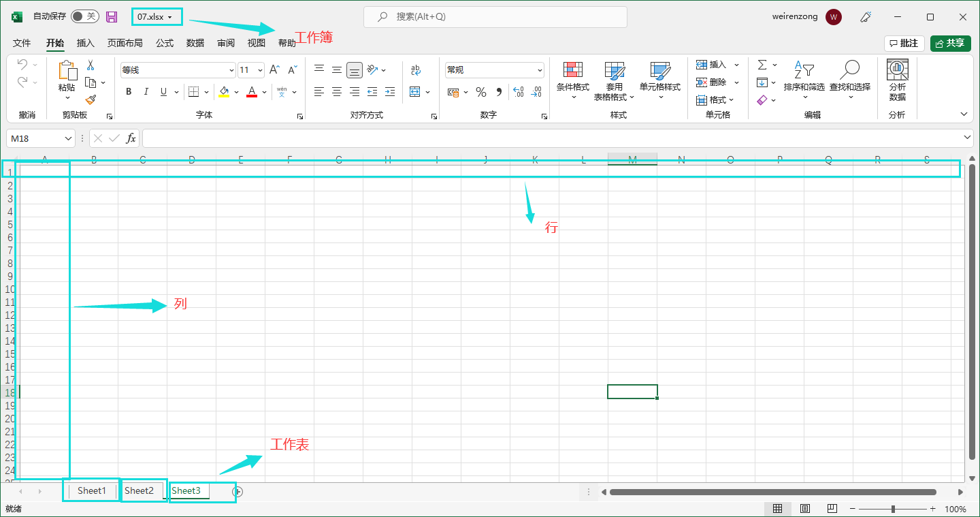
Task: Apply middle vertical alignment
Action: pyautogui.click(x=336, y=69)
